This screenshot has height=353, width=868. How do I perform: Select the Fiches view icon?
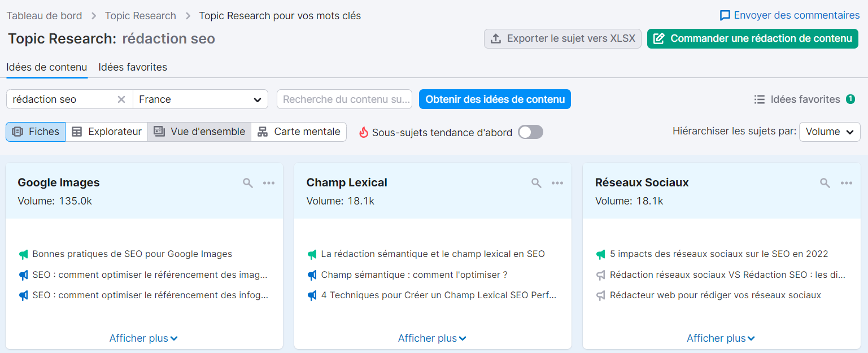35,131
